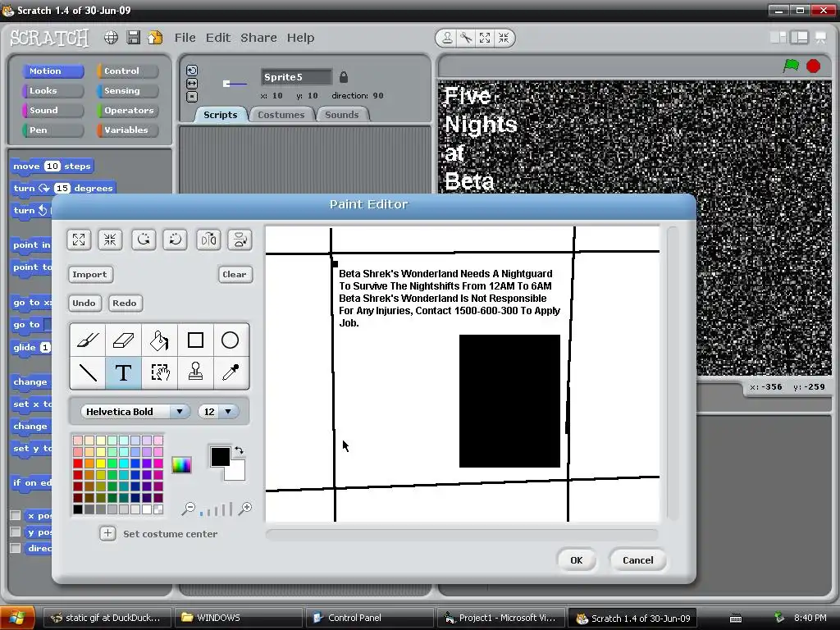Set rotation style to left-right flip

click(x=192, y=84)
